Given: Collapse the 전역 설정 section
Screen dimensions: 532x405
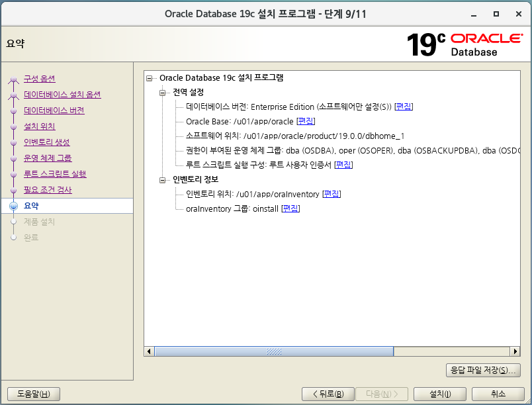Looking at the screenshot, I should click(x=163, y=93).
